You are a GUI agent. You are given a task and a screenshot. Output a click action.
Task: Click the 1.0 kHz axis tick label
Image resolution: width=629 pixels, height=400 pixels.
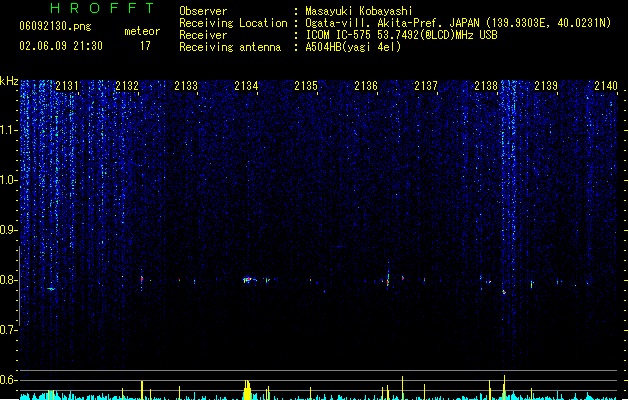coord(8,180)
